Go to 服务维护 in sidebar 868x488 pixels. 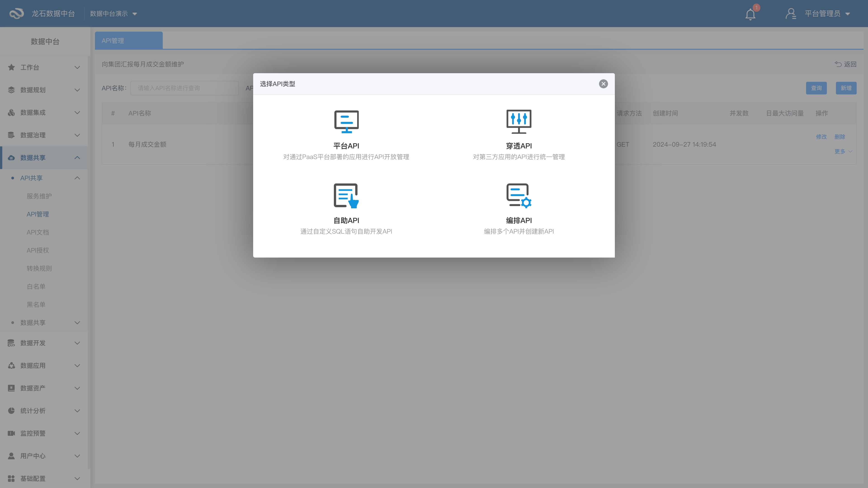click(x=39, y=196)
